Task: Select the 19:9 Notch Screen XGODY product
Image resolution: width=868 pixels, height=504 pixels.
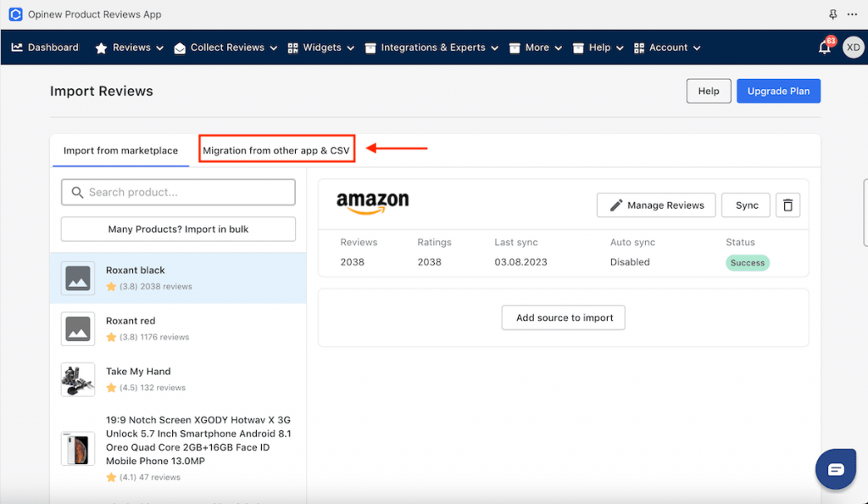Action: [x=178, y=448]
